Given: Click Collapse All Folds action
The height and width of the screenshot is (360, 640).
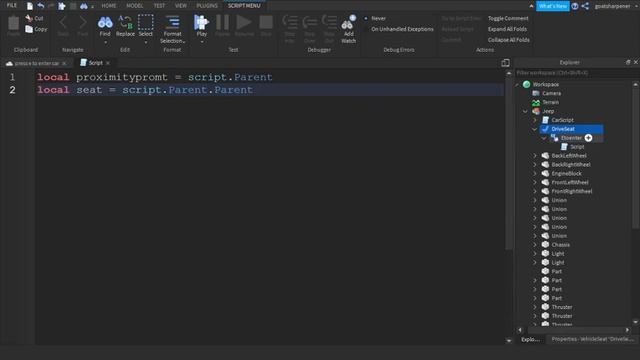Looking at the screenshot, I should pos(509,40).
